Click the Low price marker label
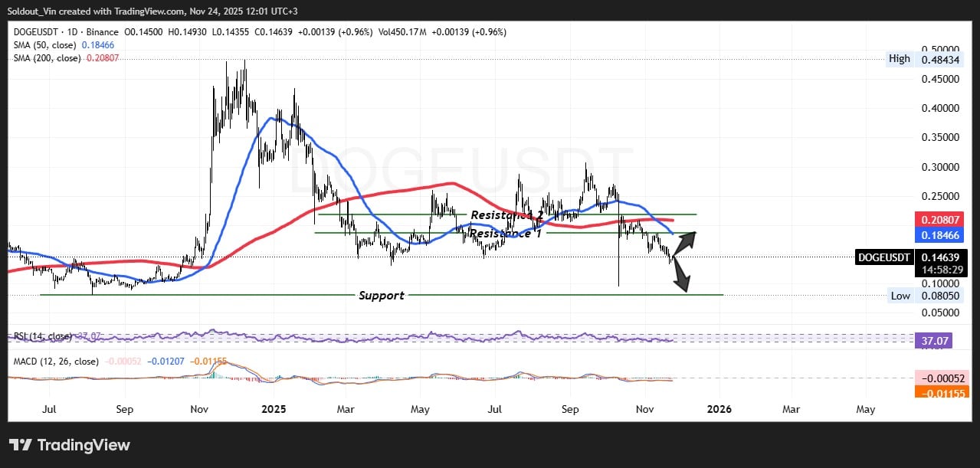The width and height of the screenshot is (980, 468). tap(900, 296)
